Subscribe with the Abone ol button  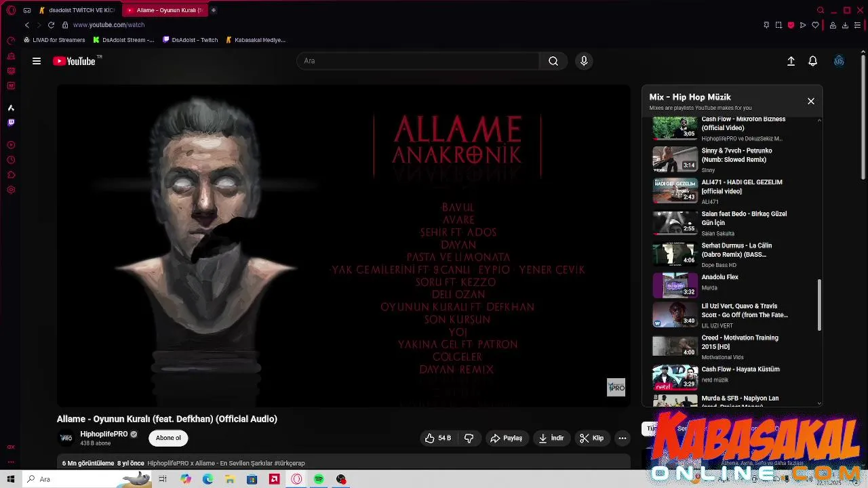coord(168,438)
